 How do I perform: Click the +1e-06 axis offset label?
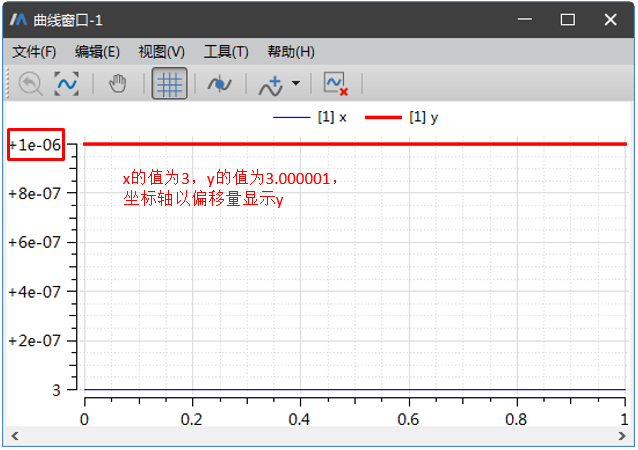tap(35, 145)
